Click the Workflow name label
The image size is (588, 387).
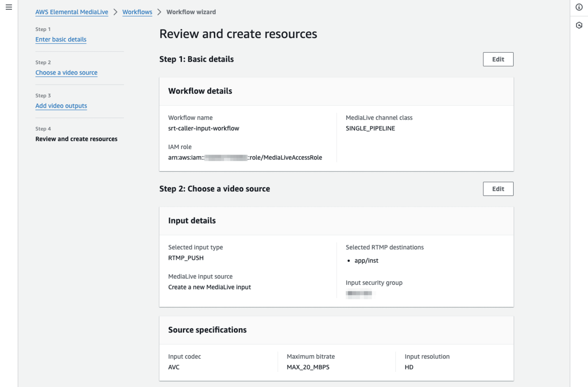coord(190,118)
